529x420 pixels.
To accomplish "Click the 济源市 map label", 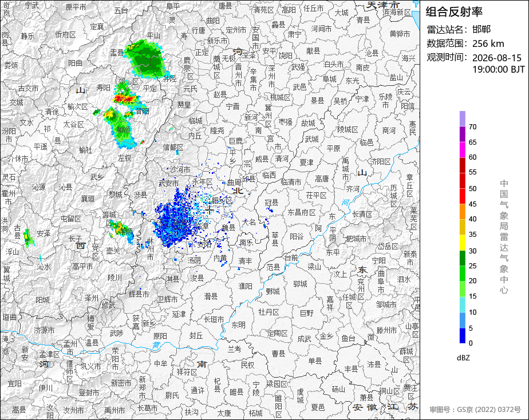I will (44, 330).
